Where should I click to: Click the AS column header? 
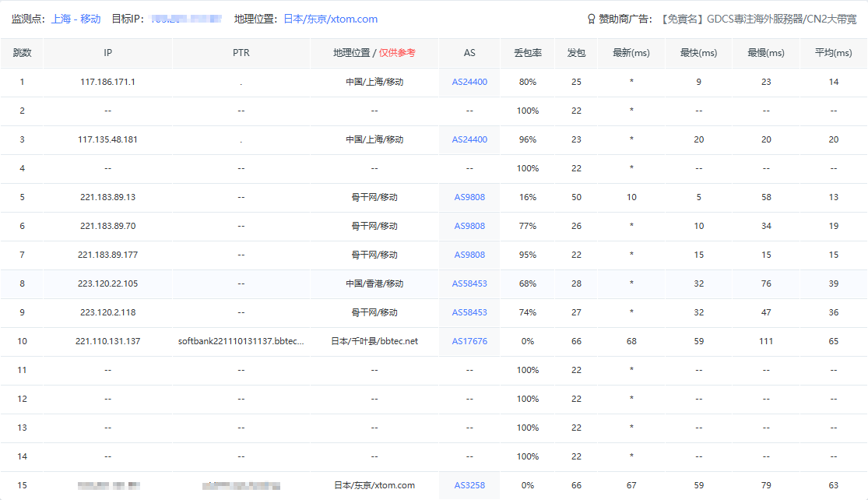(x=469, y=53)
